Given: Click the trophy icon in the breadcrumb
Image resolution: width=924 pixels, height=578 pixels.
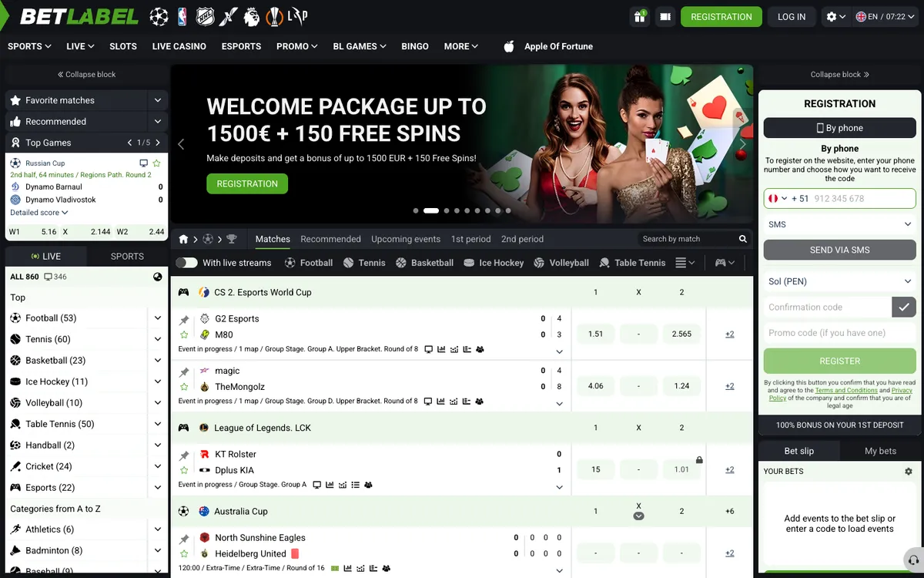Looking at the screenshot, I should [232, 239].
